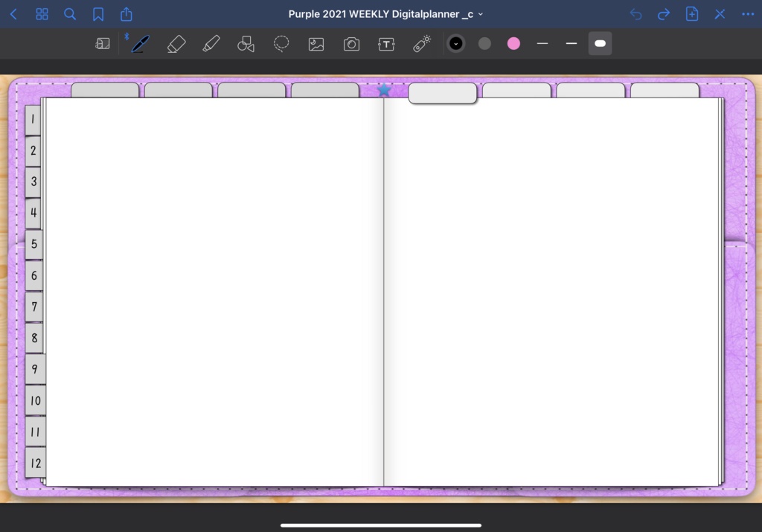
Task: Open month tab 10
Action: pos(36,400)
